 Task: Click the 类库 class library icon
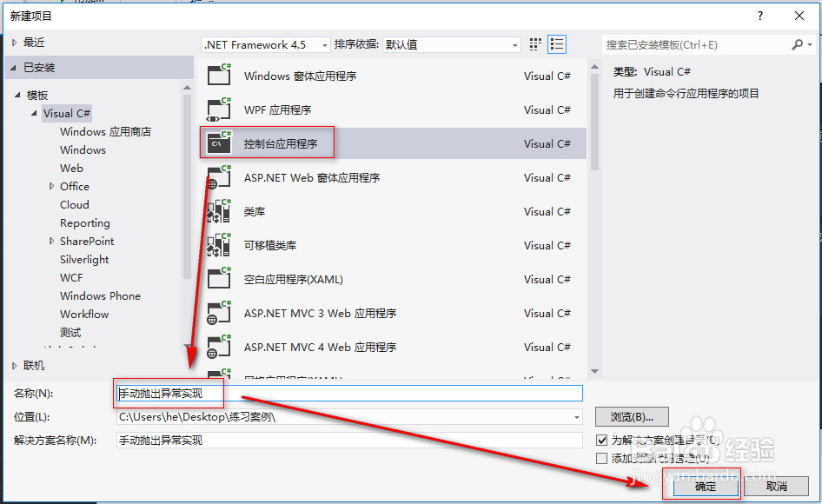click(219, 211)
